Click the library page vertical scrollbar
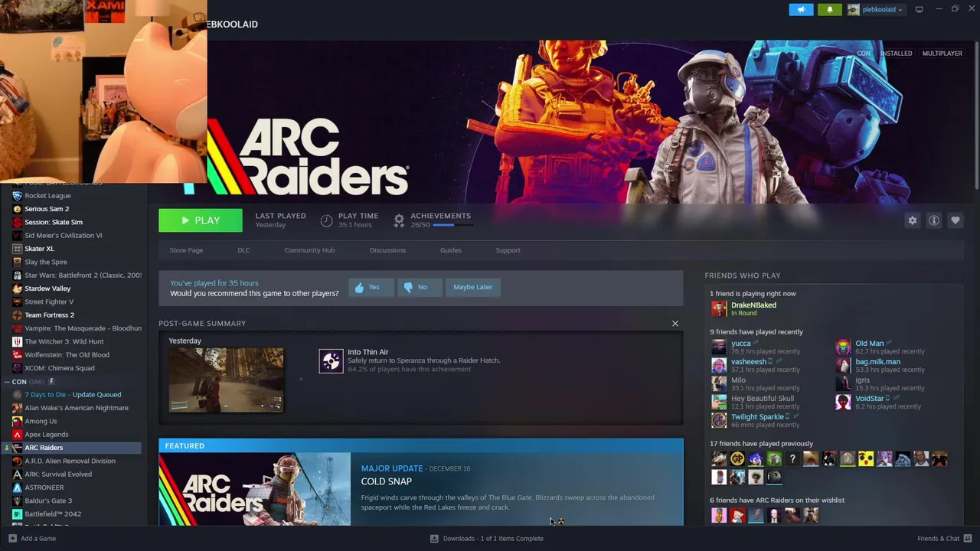This screenshot has height=551, width=980. (976, 115)
